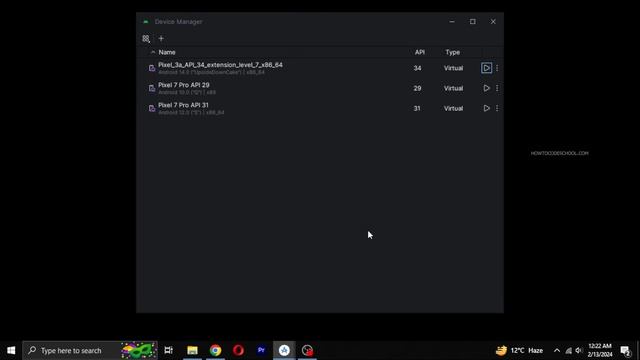Image resolution: width=640 pixels, height=360 pixels.
Task: Open Task View from taskbar
Action: click(168, 350)
